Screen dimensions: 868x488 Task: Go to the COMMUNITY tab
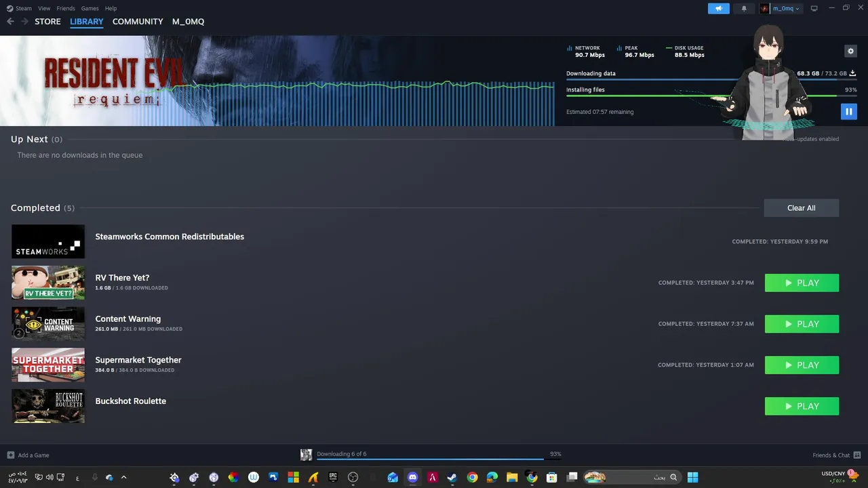click(x=138, y=22)
